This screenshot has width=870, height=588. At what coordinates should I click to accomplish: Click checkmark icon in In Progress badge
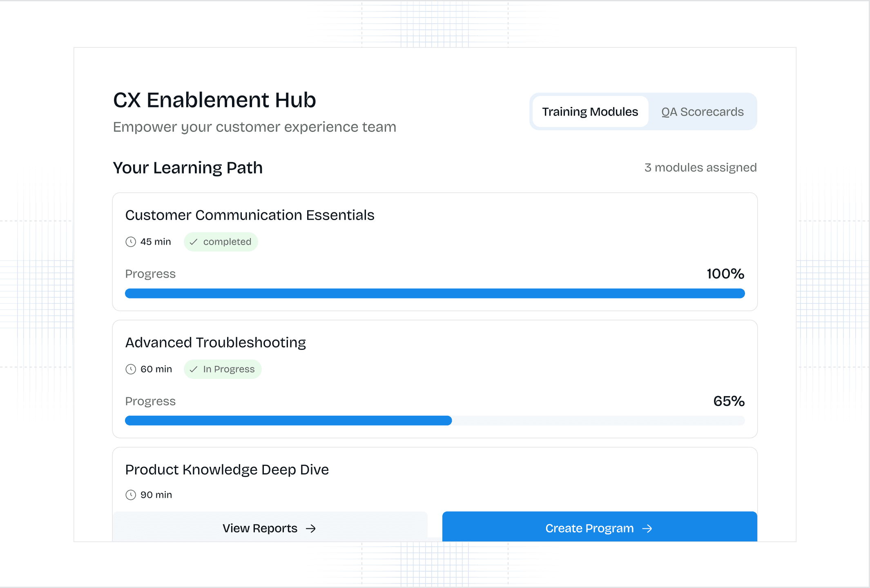(x=194, y=369)
